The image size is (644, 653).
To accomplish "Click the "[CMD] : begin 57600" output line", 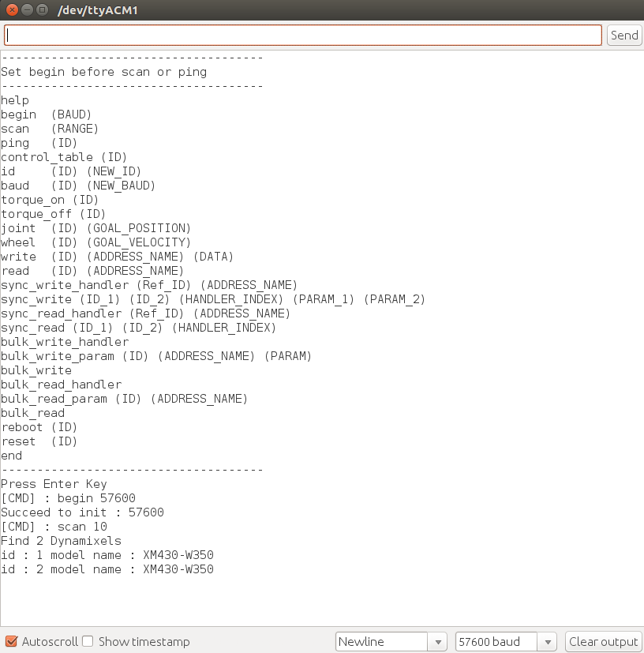I will pos(68,498).
